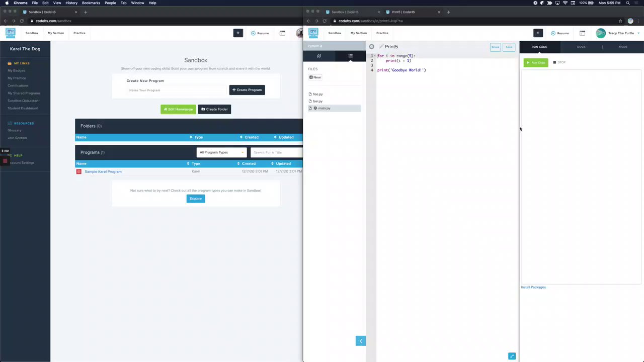The image size is (644, 362).
Task: Select main.py in the files list
Action: click(335, 108)
